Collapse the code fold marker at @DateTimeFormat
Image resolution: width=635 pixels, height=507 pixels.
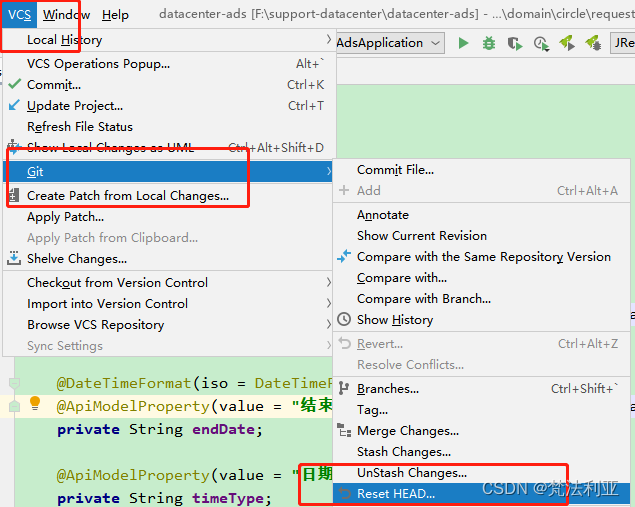pos(14,383)
